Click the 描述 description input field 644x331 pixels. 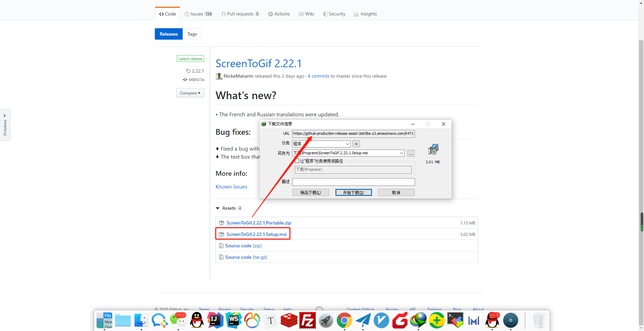pyautogui.click(x=353, y=182)
